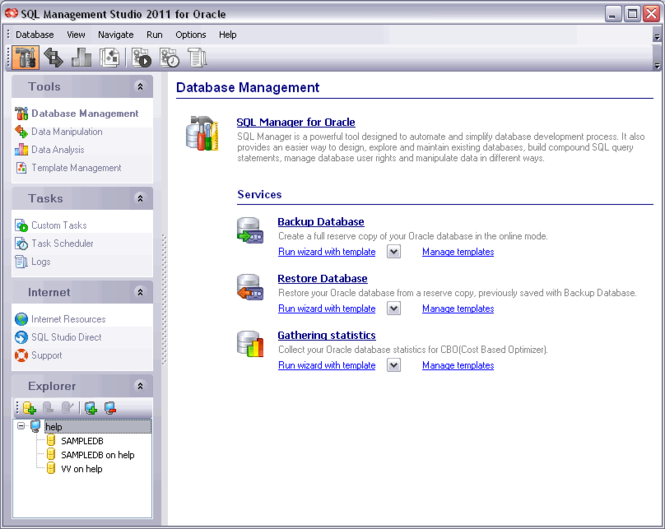Open the Database menu
665x529 pixels.
(x=34, y=35)
